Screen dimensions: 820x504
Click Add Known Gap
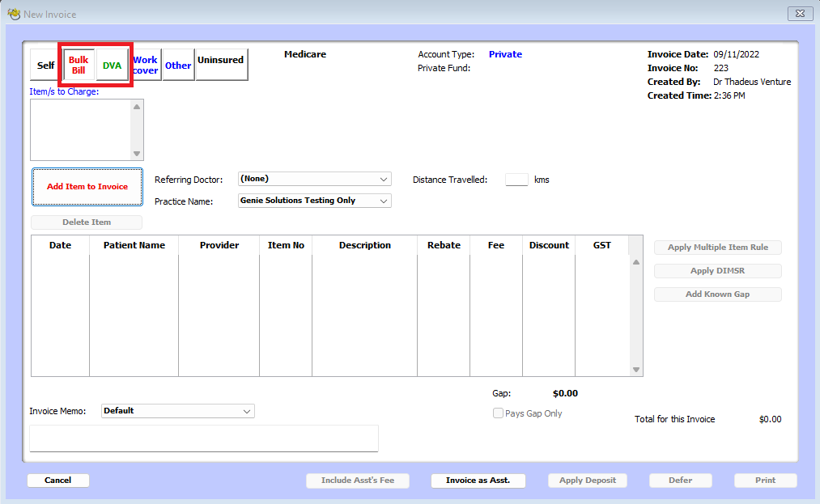pos(717,294)
